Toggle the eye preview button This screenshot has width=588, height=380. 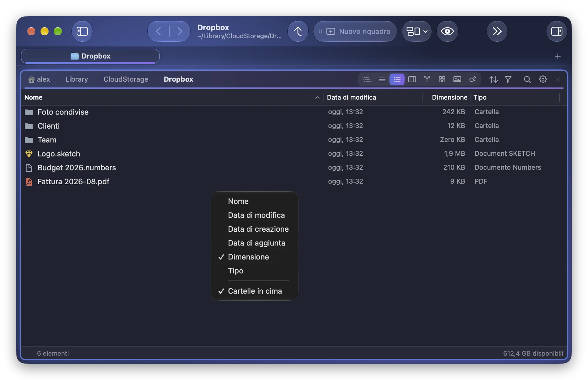pos(447,31)
